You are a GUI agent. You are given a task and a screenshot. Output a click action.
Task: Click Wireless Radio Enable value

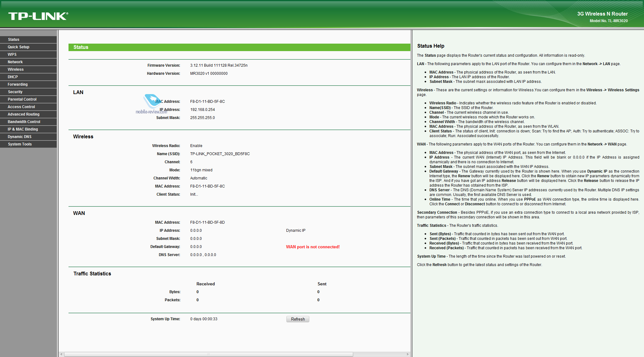[196, 146]
